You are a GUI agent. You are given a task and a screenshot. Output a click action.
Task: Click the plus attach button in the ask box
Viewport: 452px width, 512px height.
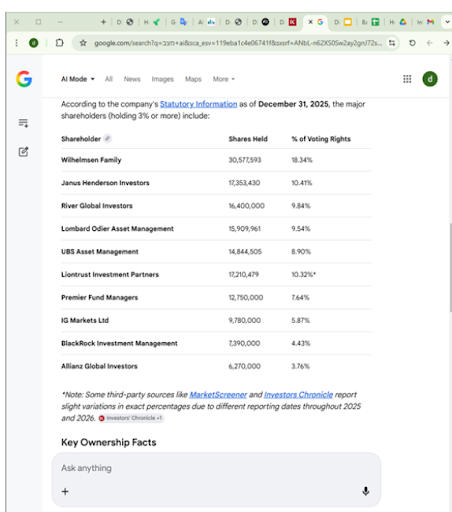tap(65, 491)
